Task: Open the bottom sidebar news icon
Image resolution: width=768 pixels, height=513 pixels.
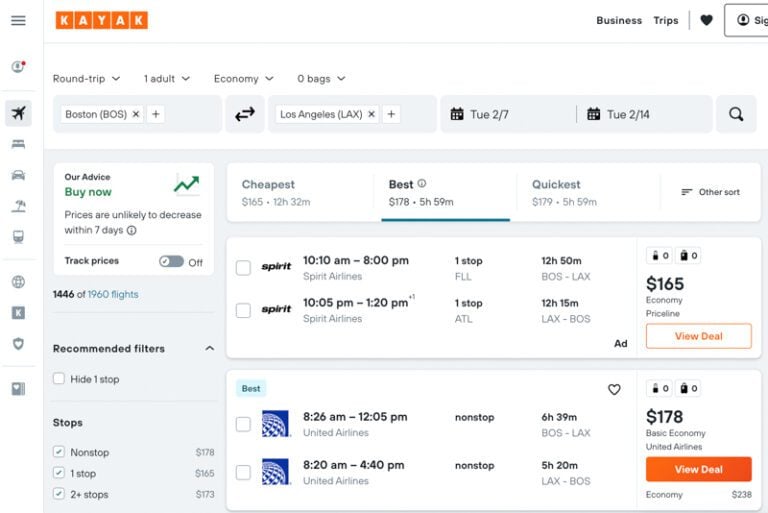Action: click(19, 389)
